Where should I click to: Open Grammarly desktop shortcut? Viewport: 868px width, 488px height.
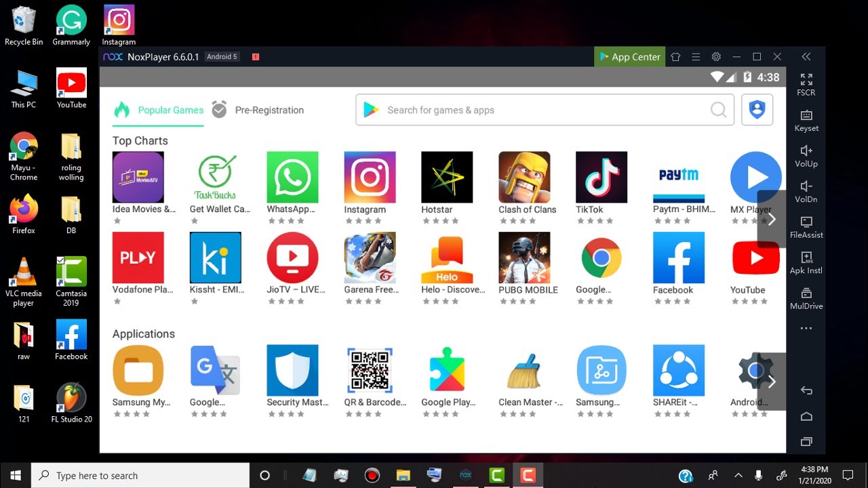click(x=71, y=26)
